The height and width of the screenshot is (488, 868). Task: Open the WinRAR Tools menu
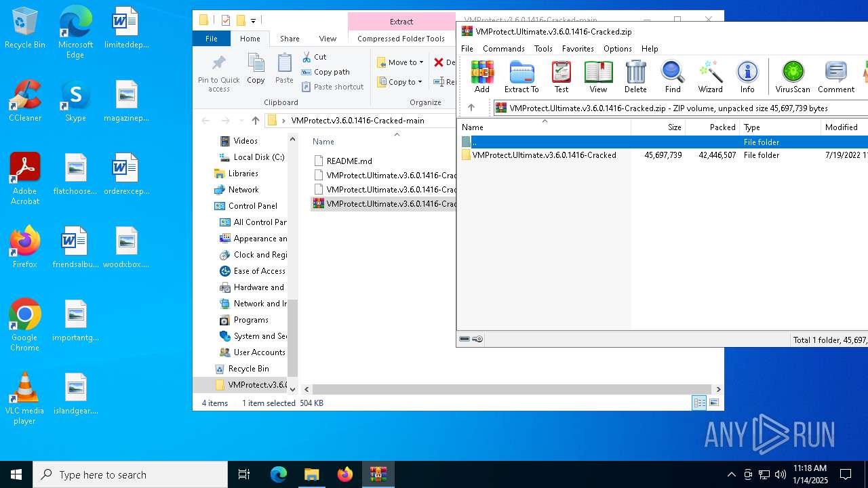543,49
